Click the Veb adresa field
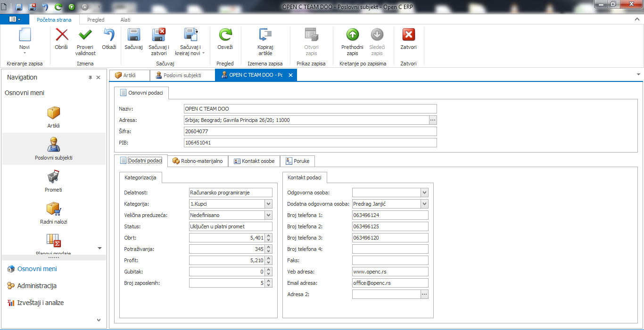The height and width of the screenshot is (330, 644). coord(390,272)
